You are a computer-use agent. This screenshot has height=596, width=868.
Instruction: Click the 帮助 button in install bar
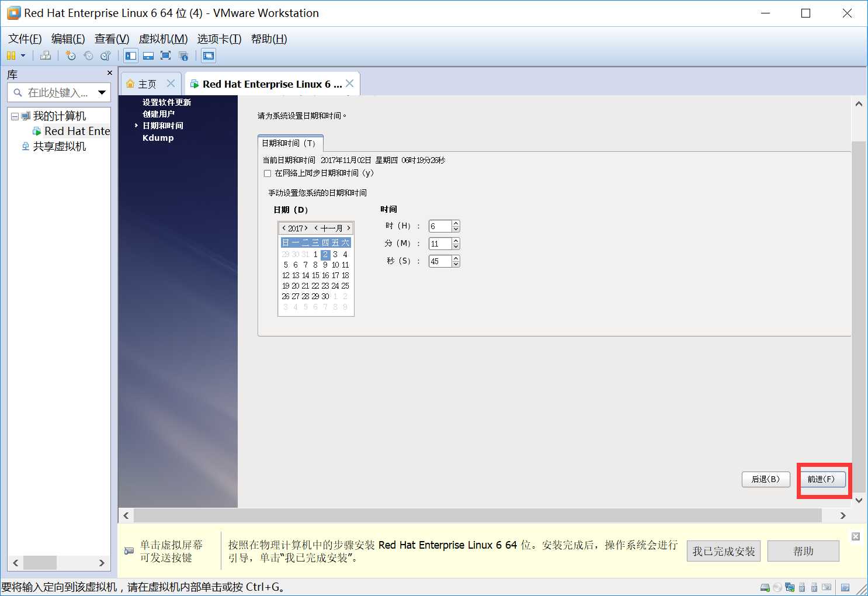click(803, 551)
